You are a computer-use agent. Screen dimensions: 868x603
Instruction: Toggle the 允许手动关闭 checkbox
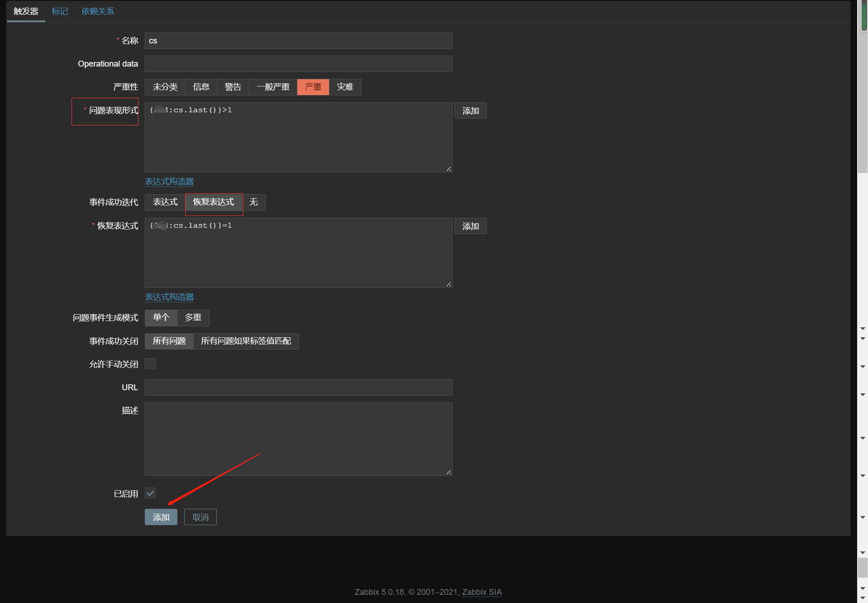coord(150,364)
